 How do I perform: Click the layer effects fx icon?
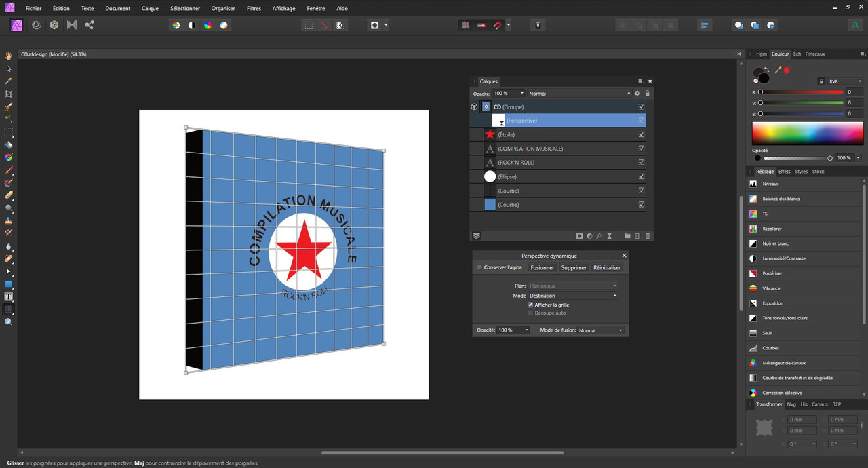(599, 236)
